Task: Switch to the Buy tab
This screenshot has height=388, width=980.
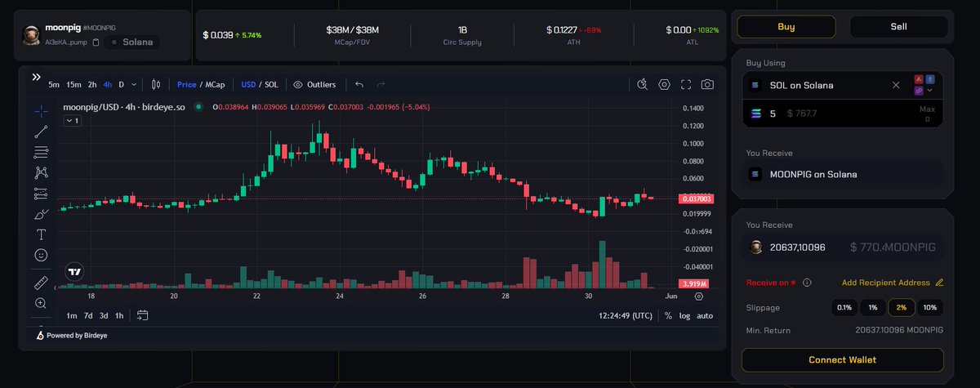Action: pyautogui.click(x=786, y=27)
